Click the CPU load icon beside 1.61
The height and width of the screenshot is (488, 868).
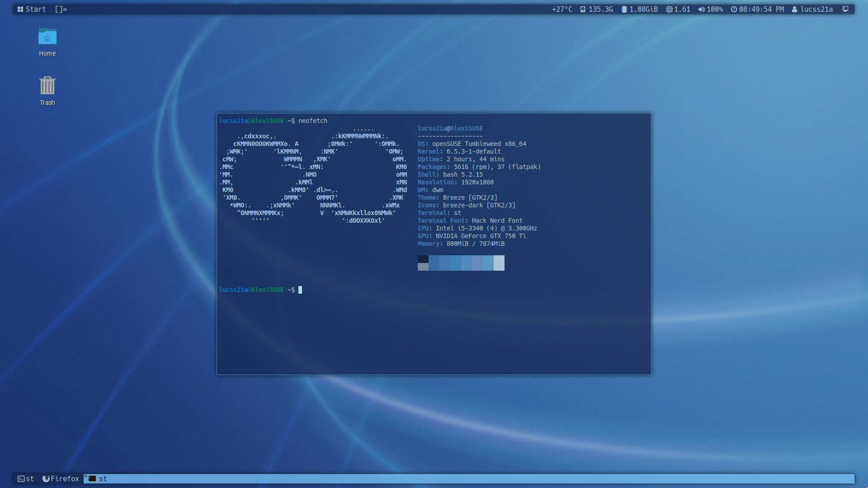coord(669,9)
